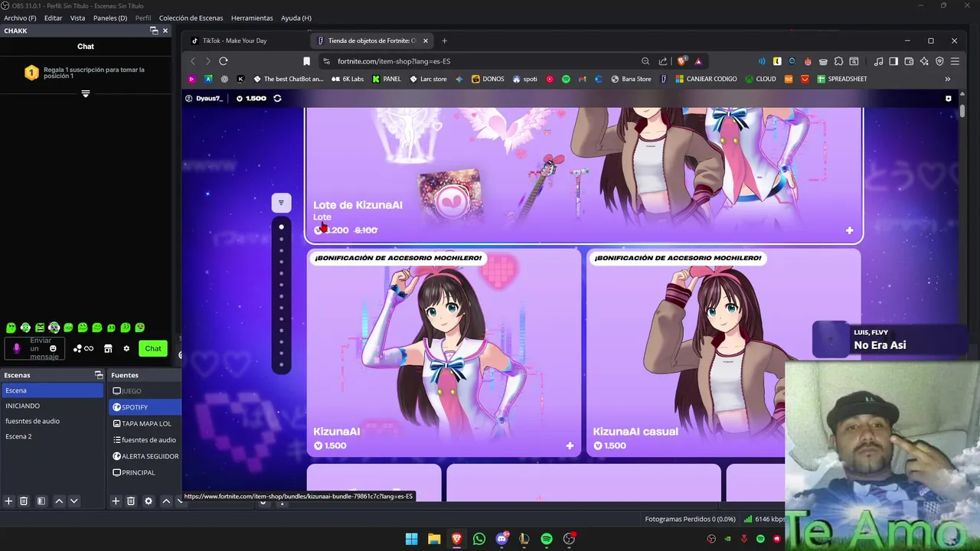Open a new browser tab

[444, 41]
